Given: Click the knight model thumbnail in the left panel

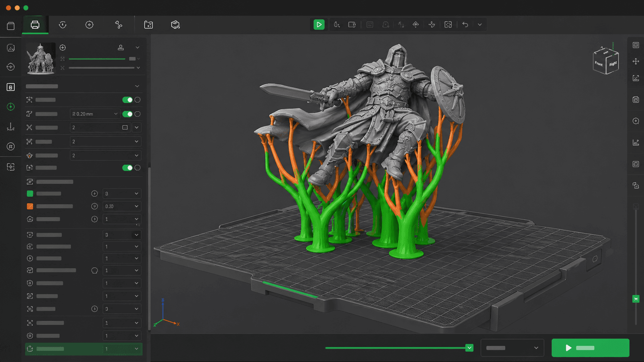Looking at the screenshot, I should pos(40,58).
